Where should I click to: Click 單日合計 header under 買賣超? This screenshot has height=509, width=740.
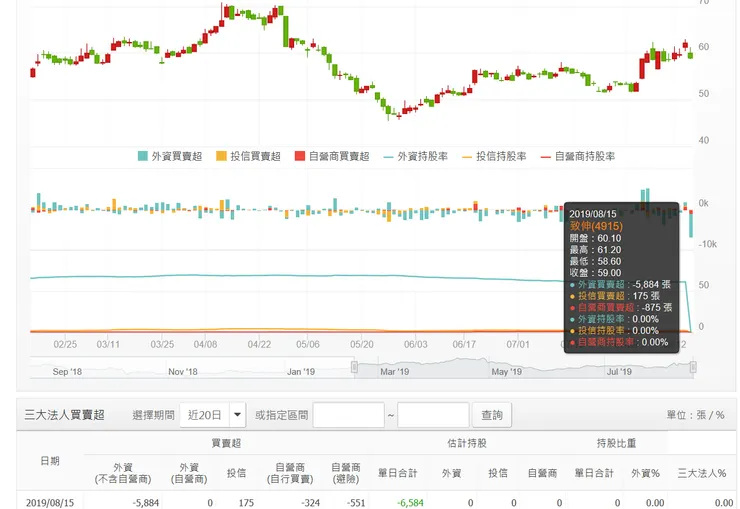pos(397,473)
